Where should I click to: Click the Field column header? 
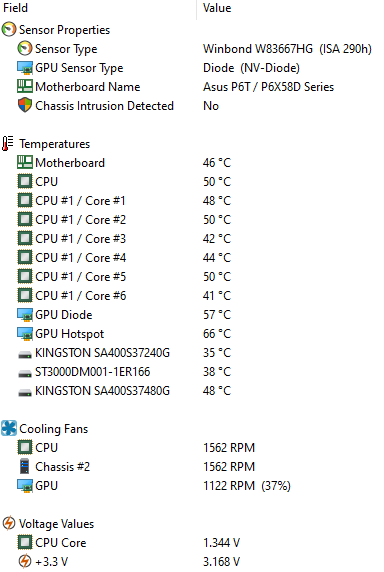click(x=15, y=8)
